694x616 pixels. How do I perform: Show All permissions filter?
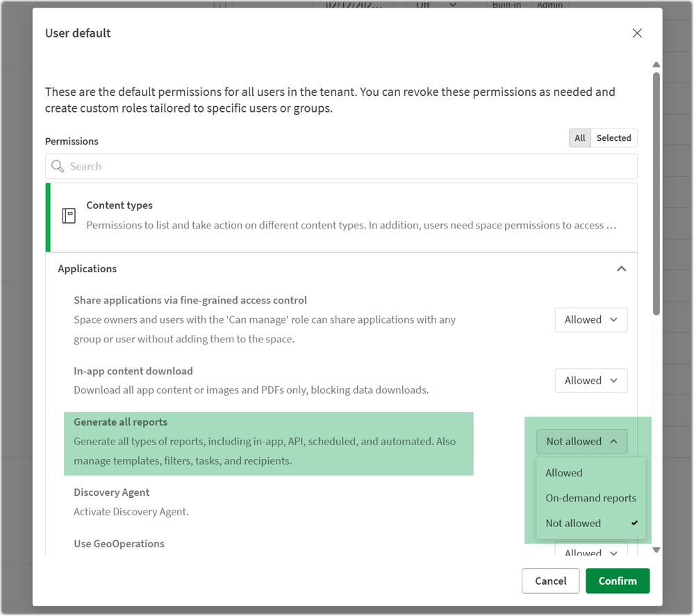coord(580,138)
